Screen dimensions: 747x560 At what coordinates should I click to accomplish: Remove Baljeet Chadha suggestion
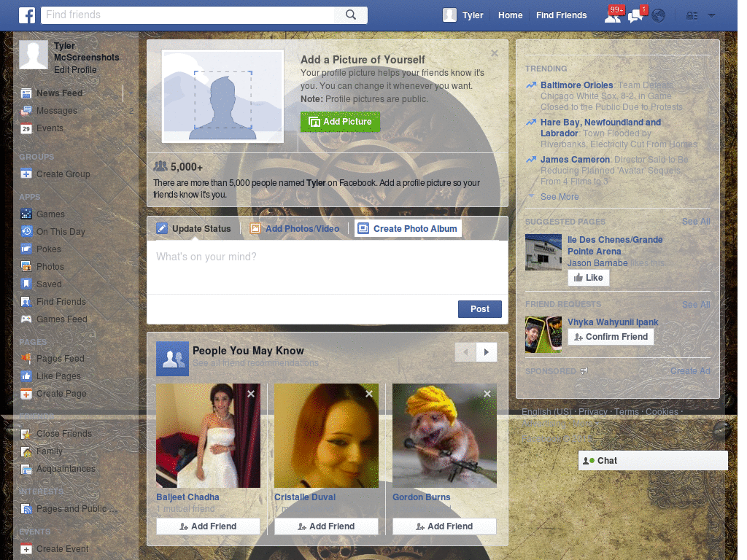251,394
